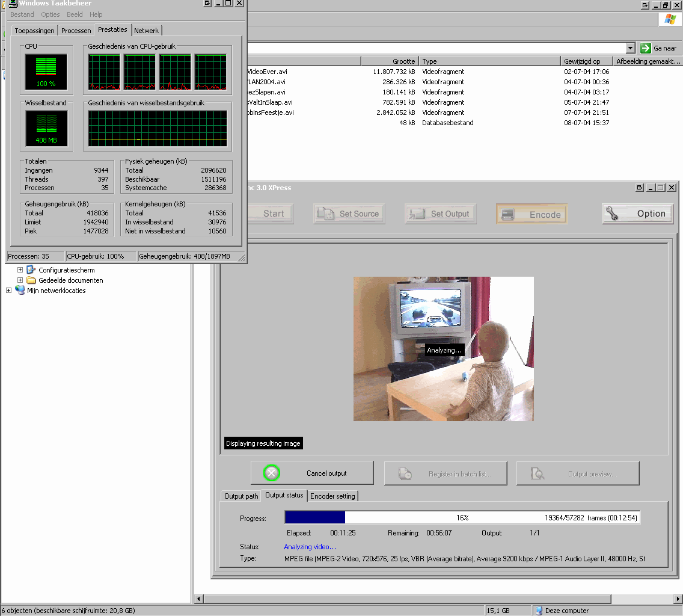
Task: Click the Mijn netwerklocaties icon
Action: click(20, 290)
